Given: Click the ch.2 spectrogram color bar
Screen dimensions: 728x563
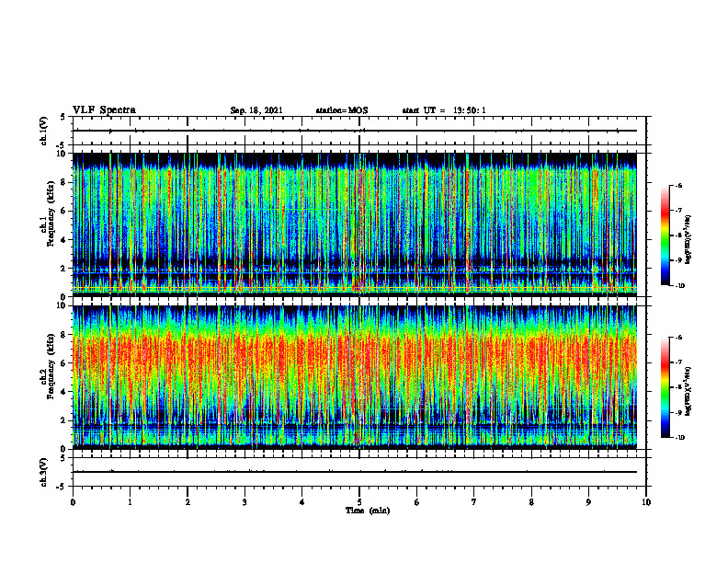Looking at the screenshot, I should click(x=665, y=387).
